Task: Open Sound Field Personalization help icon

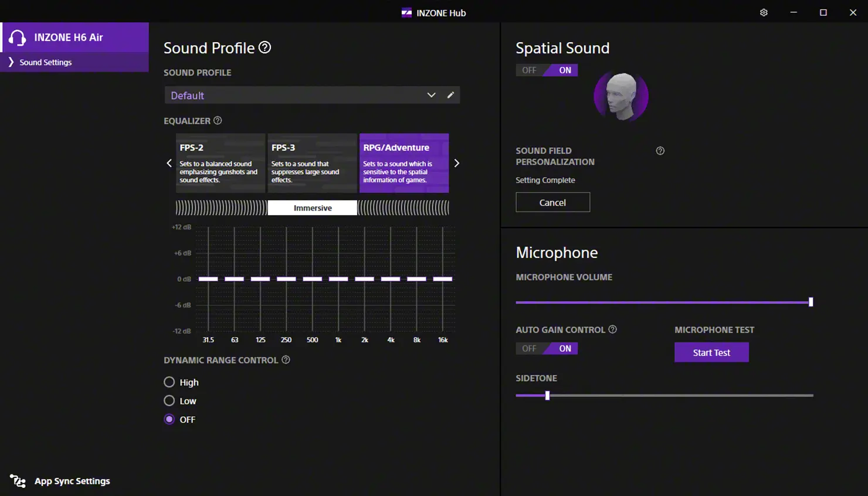Action: 660,151
